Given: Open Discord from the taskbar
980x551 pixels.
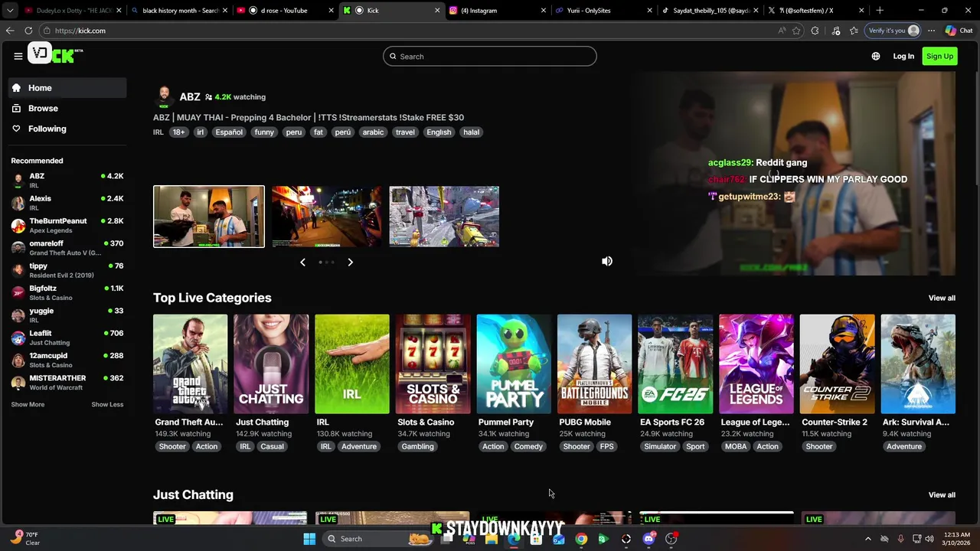Looking at the screenshot, I should point(648,539).
